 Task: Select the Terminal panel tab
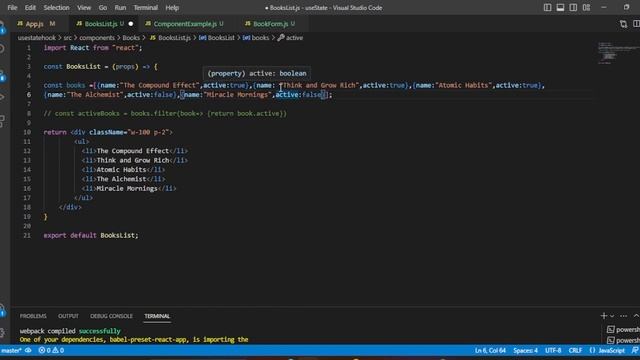click(x=157, y=316)
